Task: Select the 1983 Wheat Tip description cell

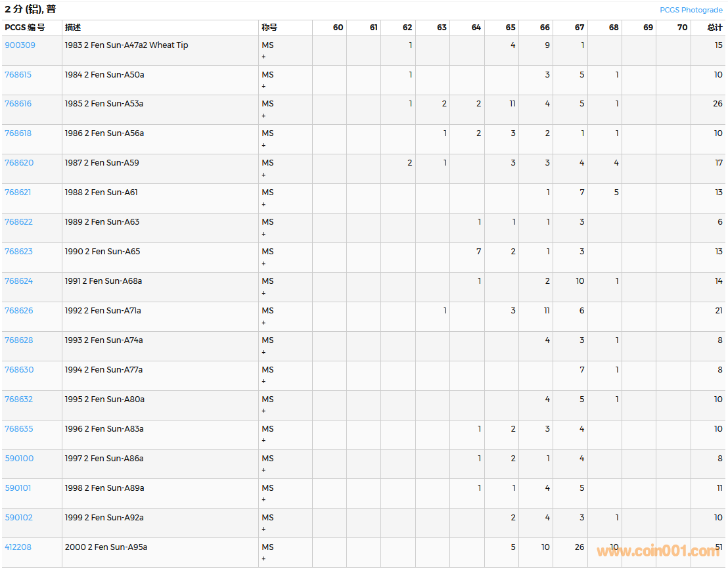Action: pyautogui.click(x=126, y=45)
